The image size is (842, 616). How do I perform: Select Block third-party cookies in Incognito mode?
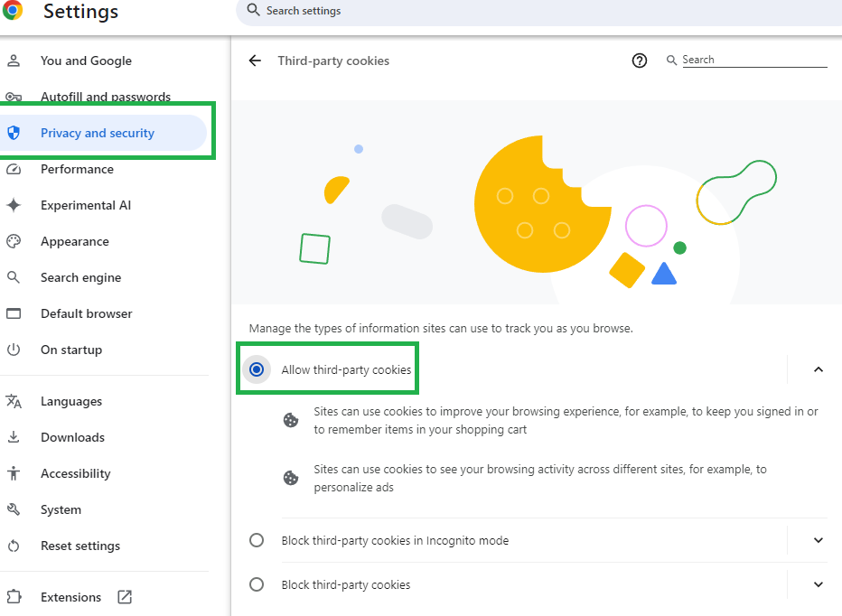[x=257, y=540]
